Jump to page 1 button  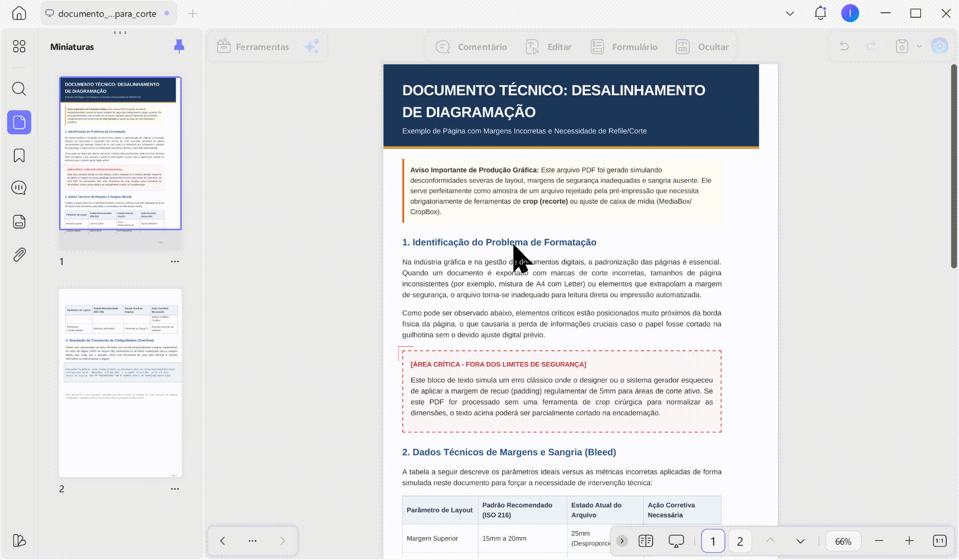pos(713,541)
